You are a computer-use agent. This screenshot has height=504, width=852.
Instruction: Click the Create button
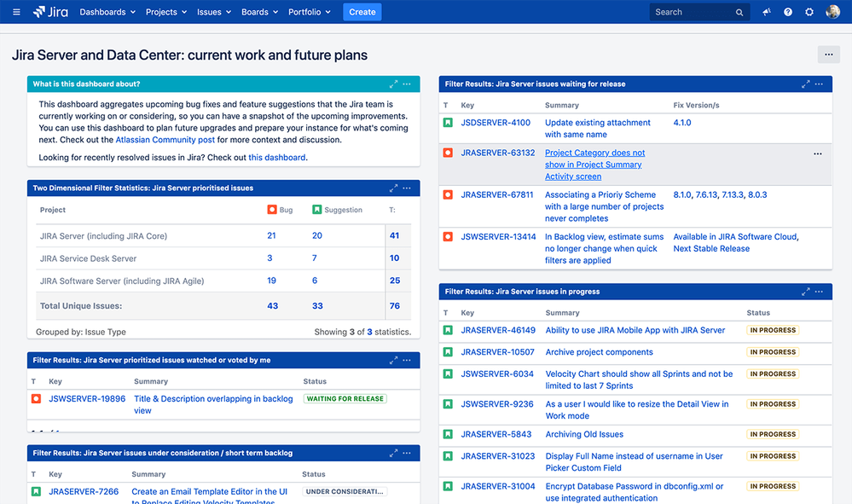click(362, 12)
